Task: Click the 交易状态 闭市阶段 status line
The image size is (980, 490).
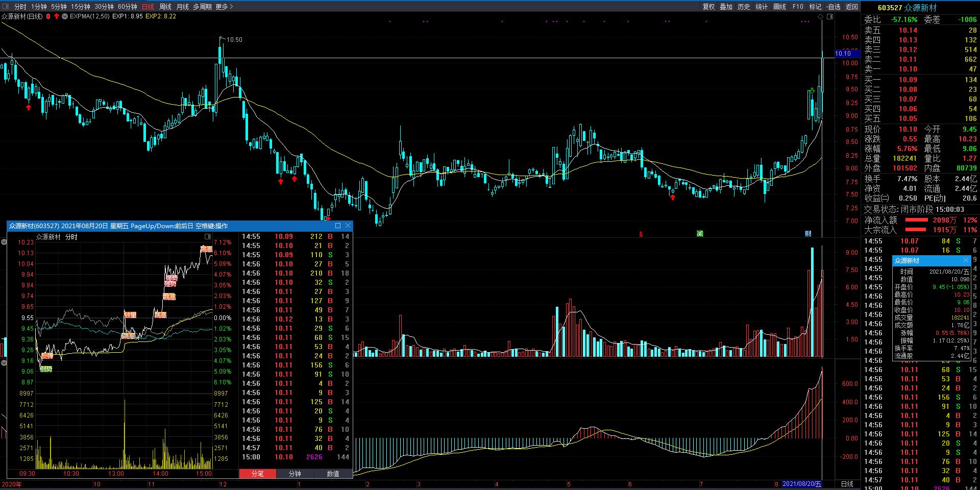Action: tap(914, 209)
